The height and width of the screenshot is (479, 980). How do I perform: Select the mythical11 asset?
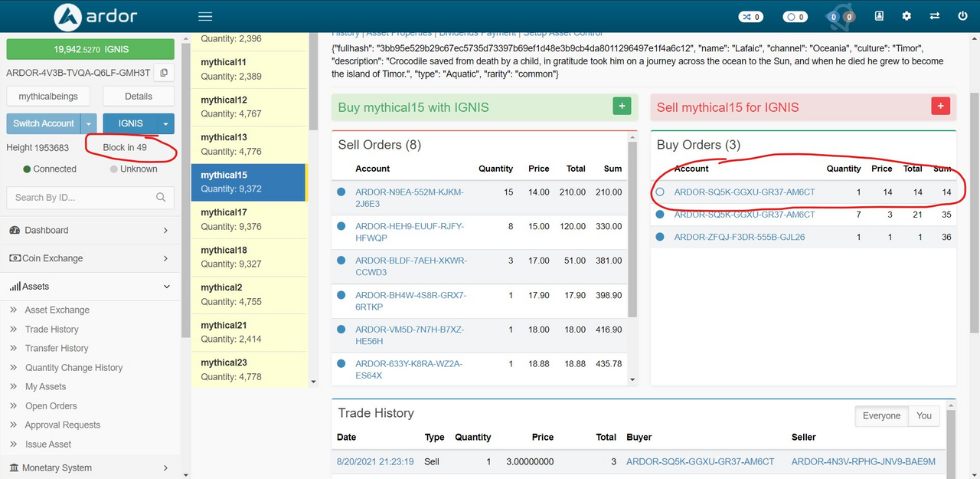coord(249,70)
